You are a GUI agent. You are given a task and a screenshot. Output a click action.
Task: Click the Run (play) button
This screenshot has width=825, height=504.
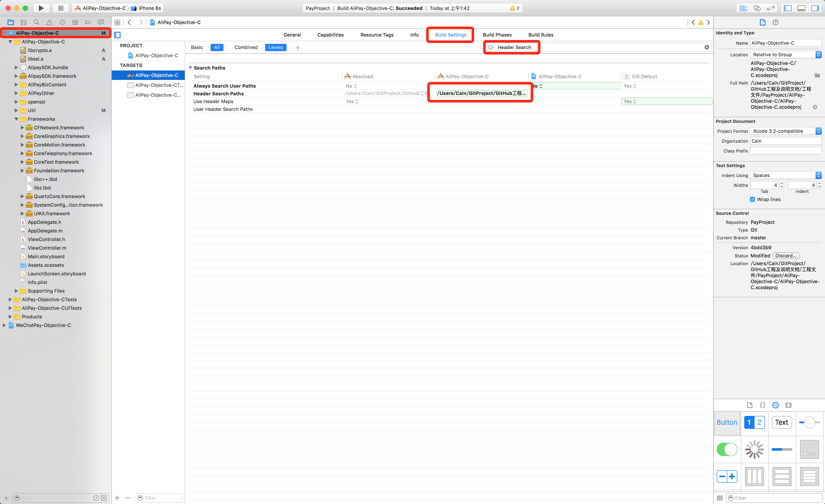pyautogui.click(x=41, y=8)
